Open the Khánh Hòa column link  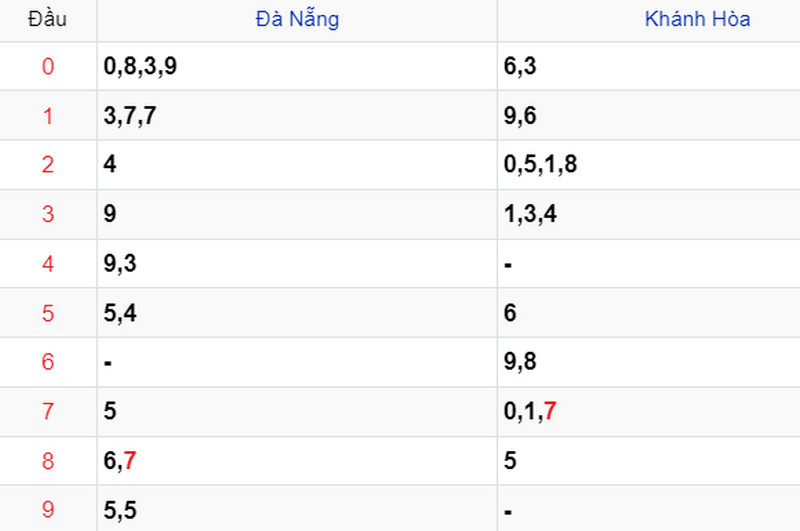[x=697, y=19]
